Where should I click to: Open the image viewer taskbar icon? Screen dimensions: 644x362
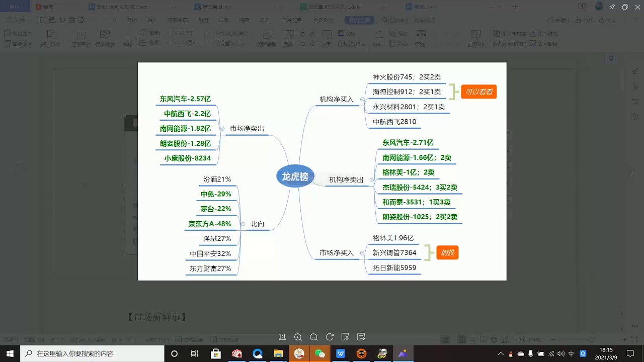point(403,353)
